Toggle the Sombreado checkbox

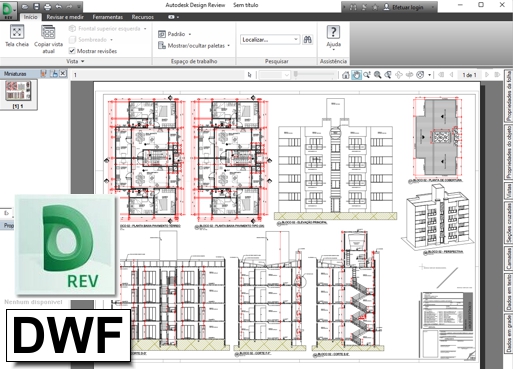click(x=72, y=40)
